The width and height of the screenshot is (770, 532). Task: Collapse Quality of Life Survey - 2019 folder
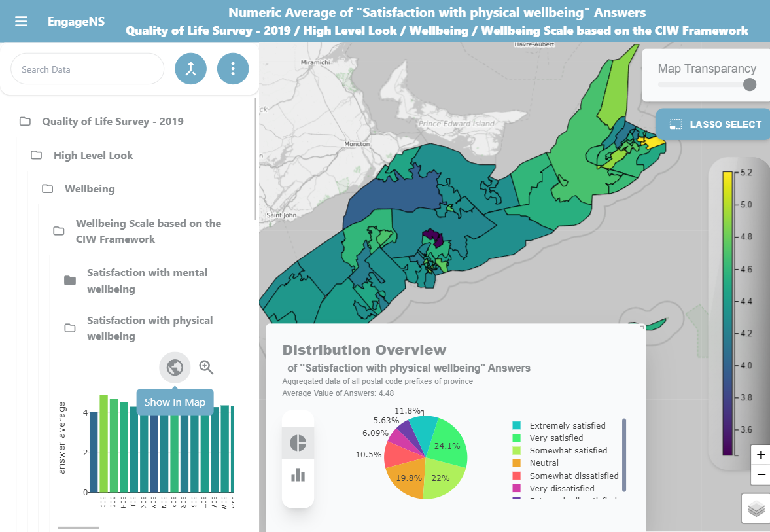[x=113, y=122]
